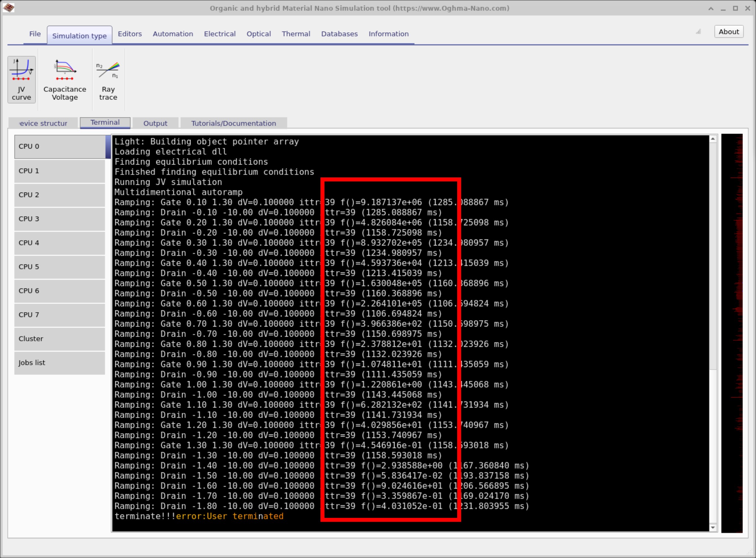The width and height of the screenshot is (756, 558).
Task: Click the About button
Action: point(729,31)
